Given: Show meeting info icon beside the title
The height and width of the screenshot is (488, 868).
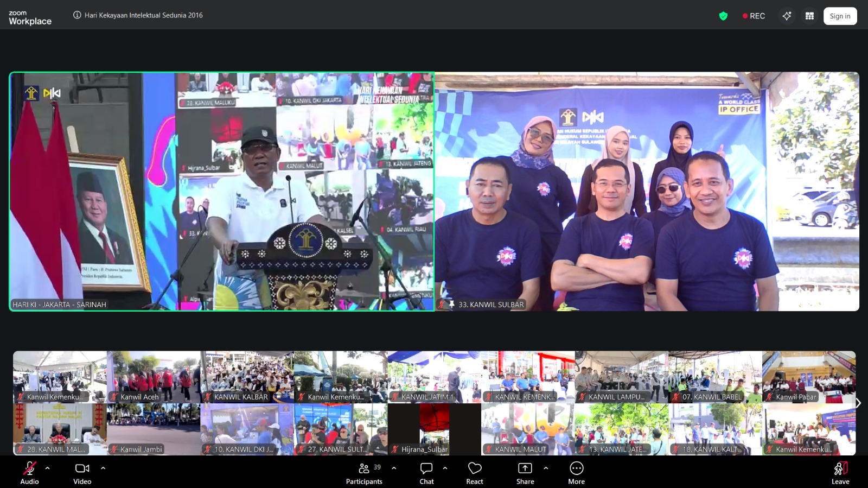Looking at the screenshot, I should (x=77, y=15).
